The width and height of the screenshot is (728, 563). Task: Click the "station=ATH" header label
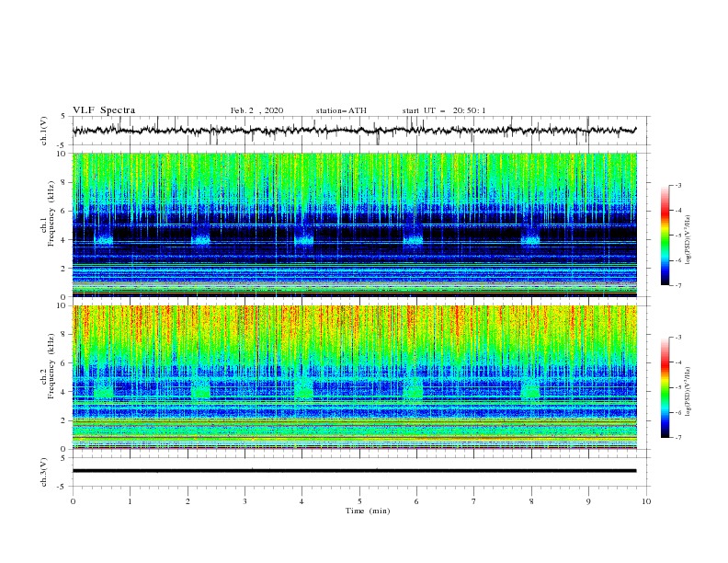[x=341, y=110]
